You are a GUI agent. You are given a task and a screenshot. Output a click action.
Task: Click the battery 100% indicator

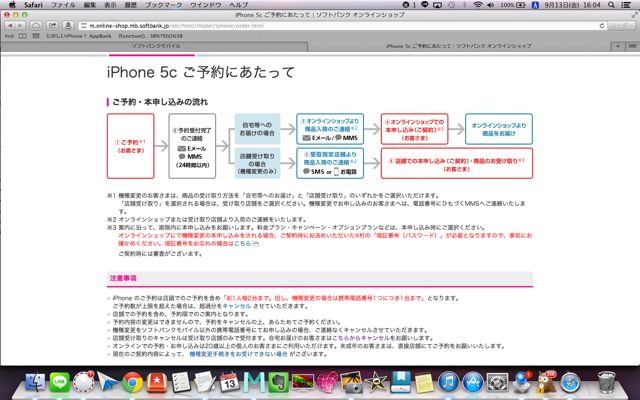pyautogui.click(x=513, y=5)
